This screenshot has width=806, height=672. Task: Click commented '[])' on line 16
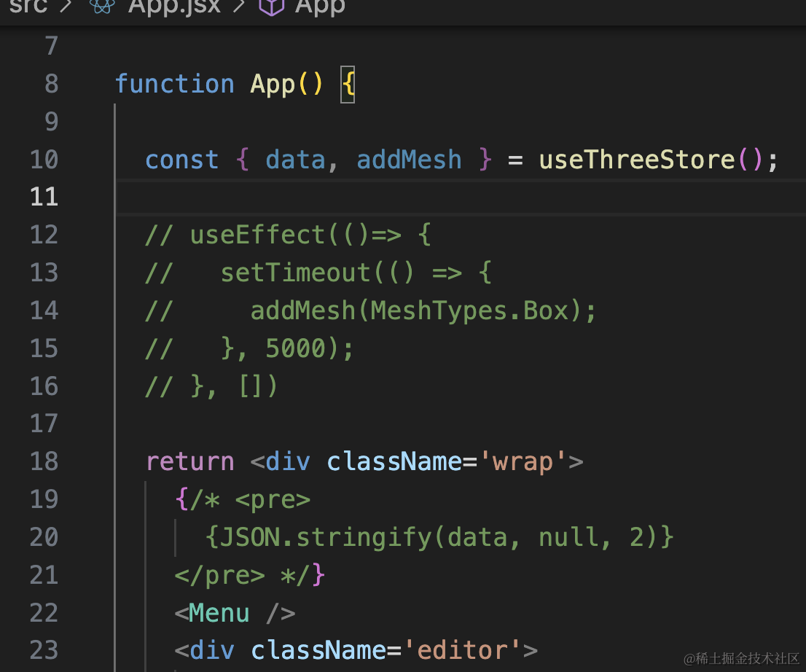pos(259,386)
